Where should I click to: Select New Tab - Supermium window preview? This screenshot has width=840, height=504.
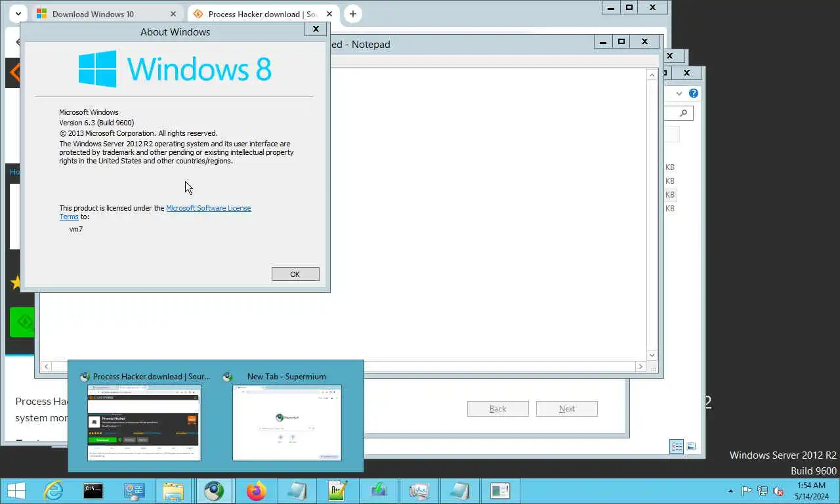[287, 416]
